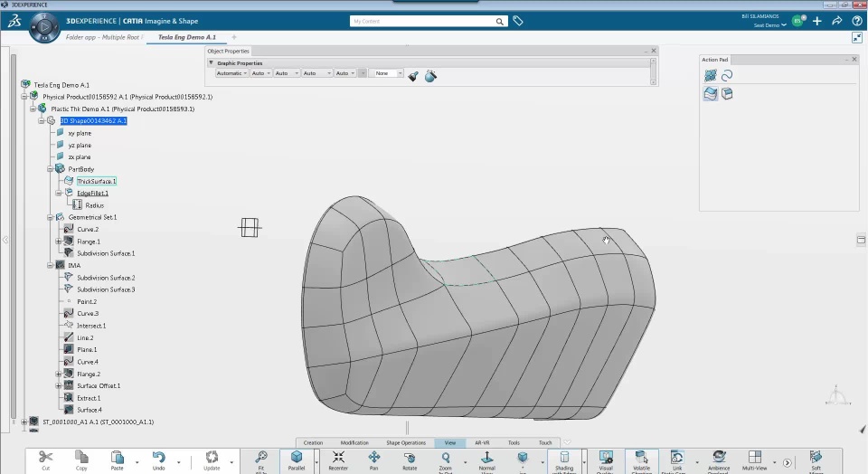Click the Update tool
The height and width of the screenshot is (474, 868).
[212, 460]
